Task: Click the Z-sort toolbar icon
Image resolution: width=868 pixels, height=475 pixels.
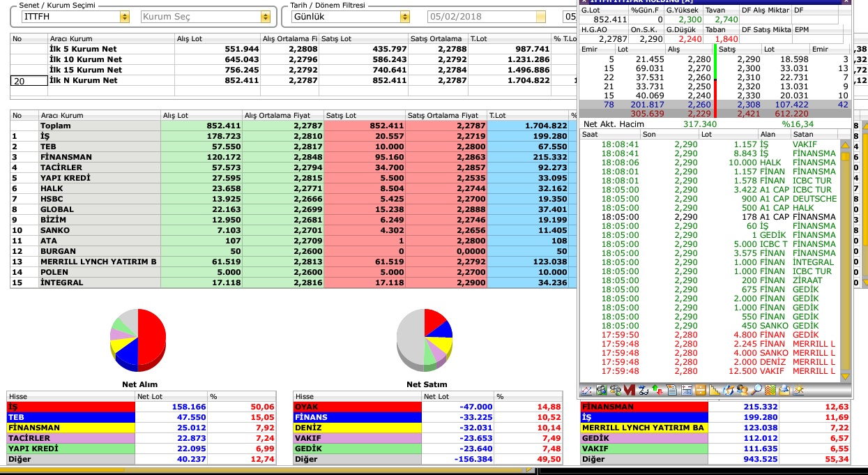Action: (x=644, y=390)
